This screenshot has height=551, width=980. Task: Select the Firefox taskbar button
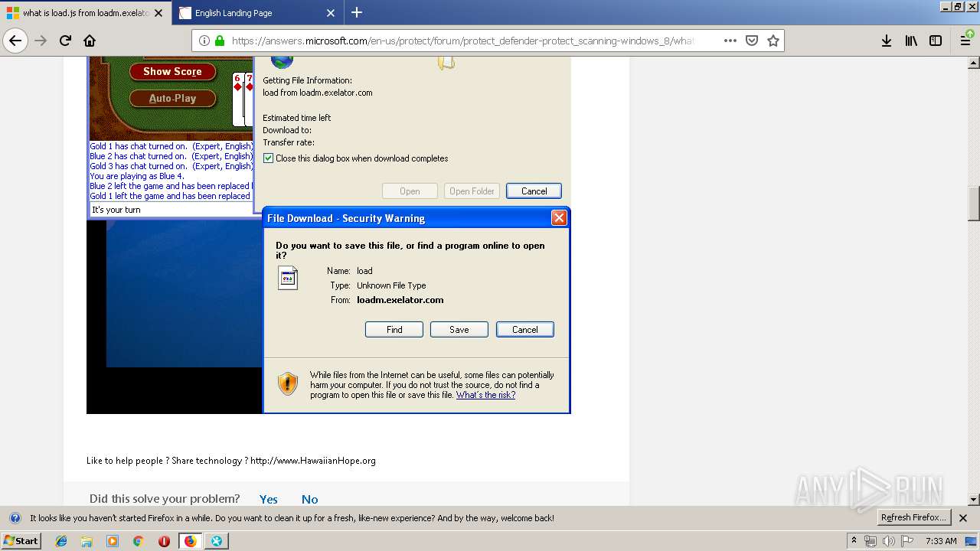pos(191,541)
